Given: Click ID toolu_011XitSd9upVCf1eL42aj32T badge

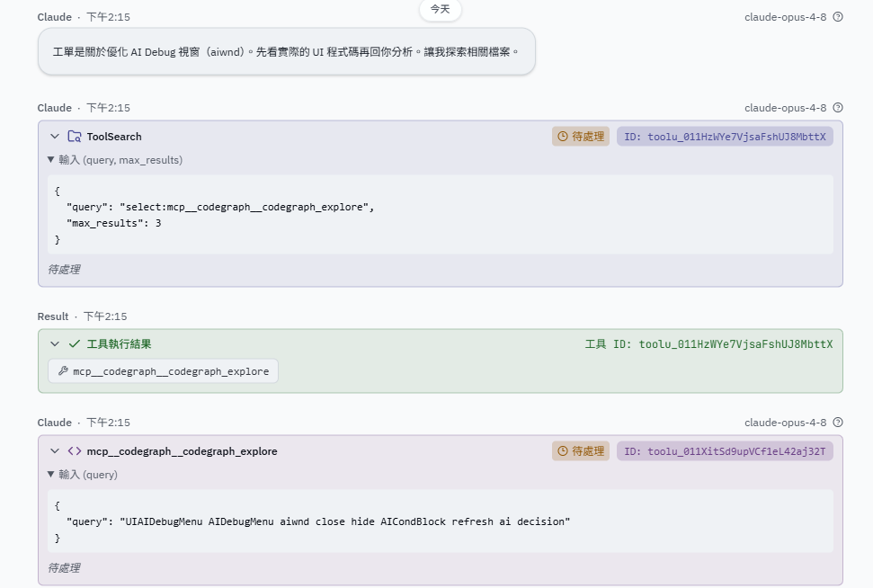Looking at the screenshot, I should 725,451.
